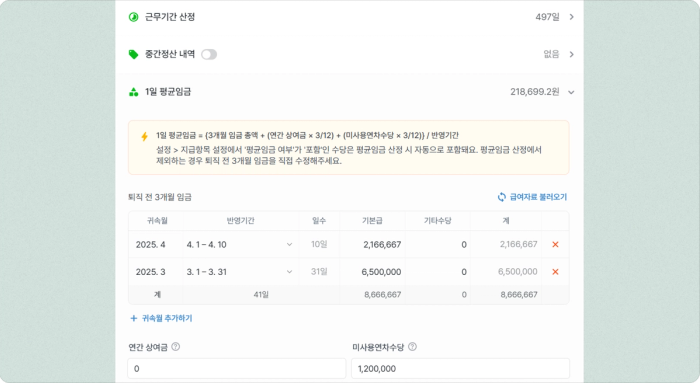Viewport: 700px width, 383px height.
Task: Remove the 2025. 3 row with red X
Action: point(555,271)
